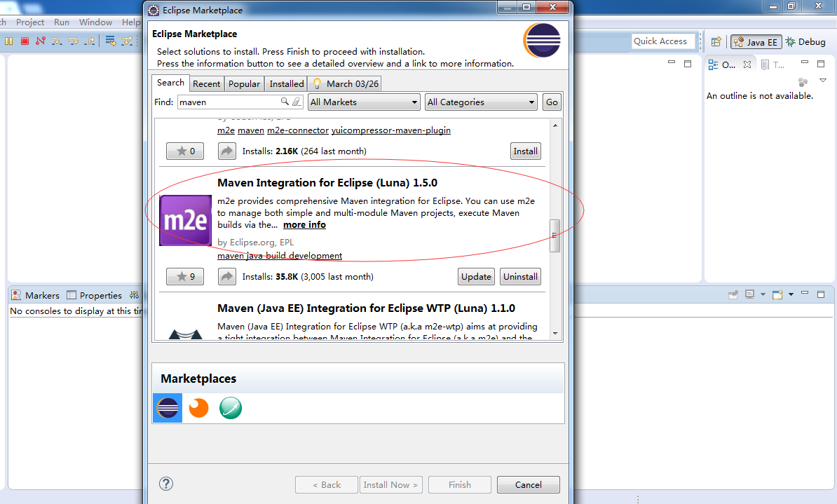Select the green globe marketplace icon

tap(231, 408)
